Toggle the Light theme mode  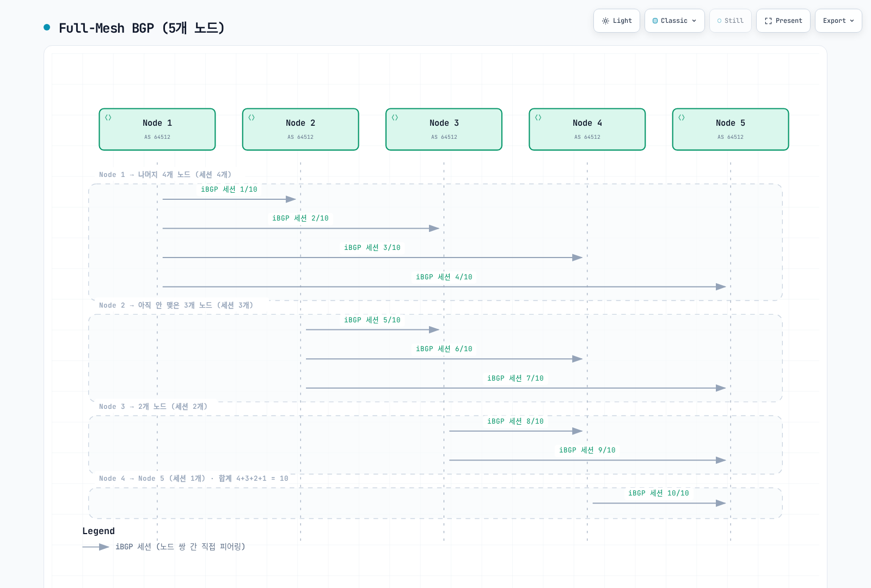pyautogui.click(x=617, y=21)
